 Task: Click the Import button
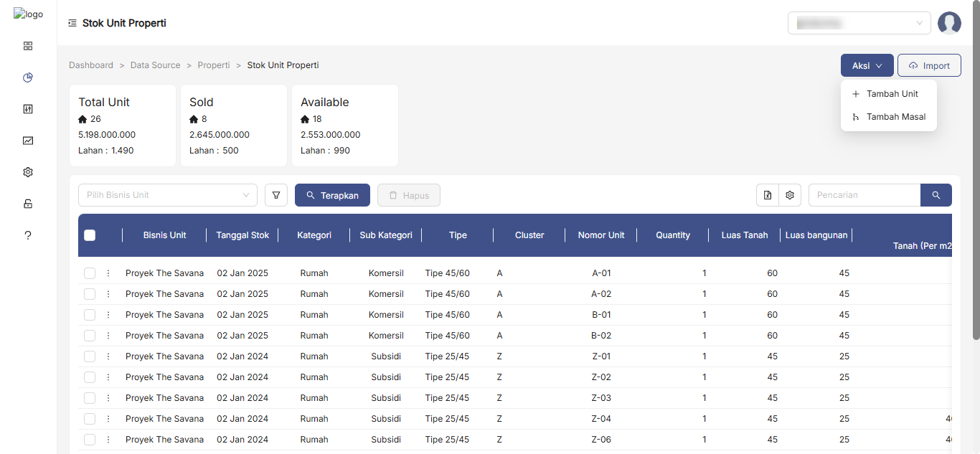tap(929, 65)
